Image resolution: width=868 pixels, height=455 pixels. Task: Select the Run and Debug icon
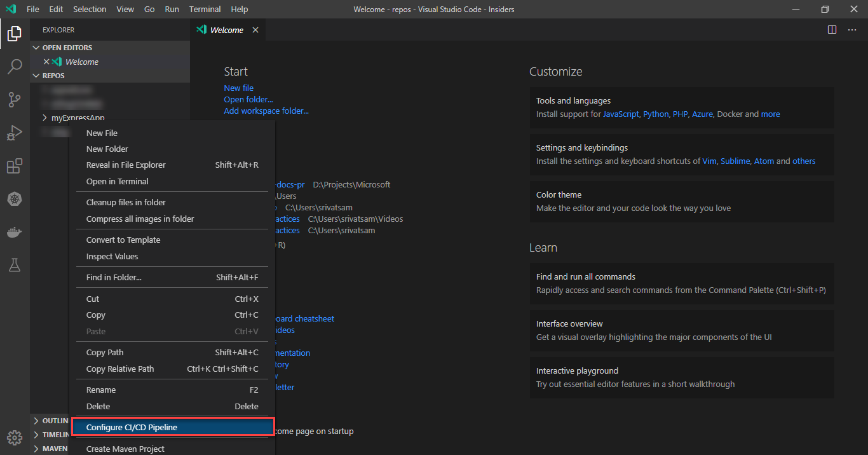pos(14,133)
